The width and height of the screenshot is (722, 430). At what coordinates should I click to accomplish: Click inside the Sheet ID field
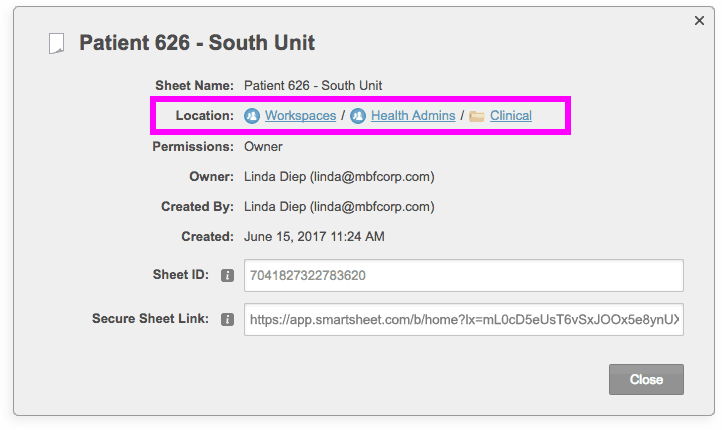pos(463,275)
